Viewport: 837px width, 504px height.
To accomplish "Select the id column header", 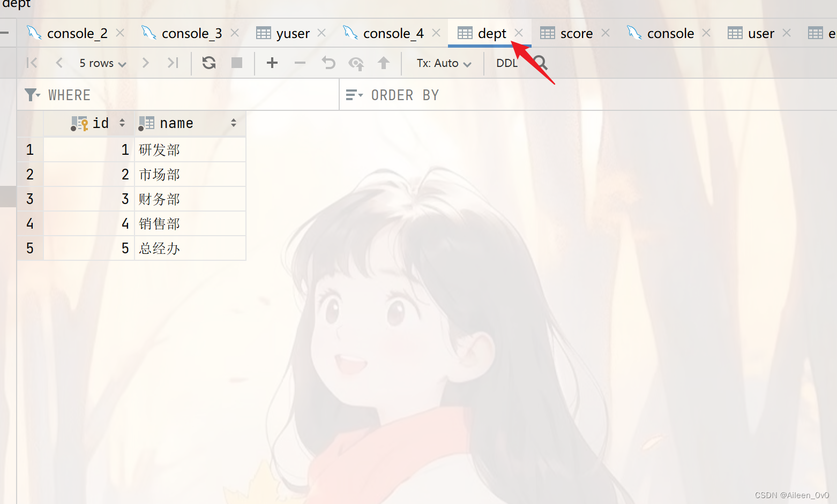I will [x=89, y=124].
